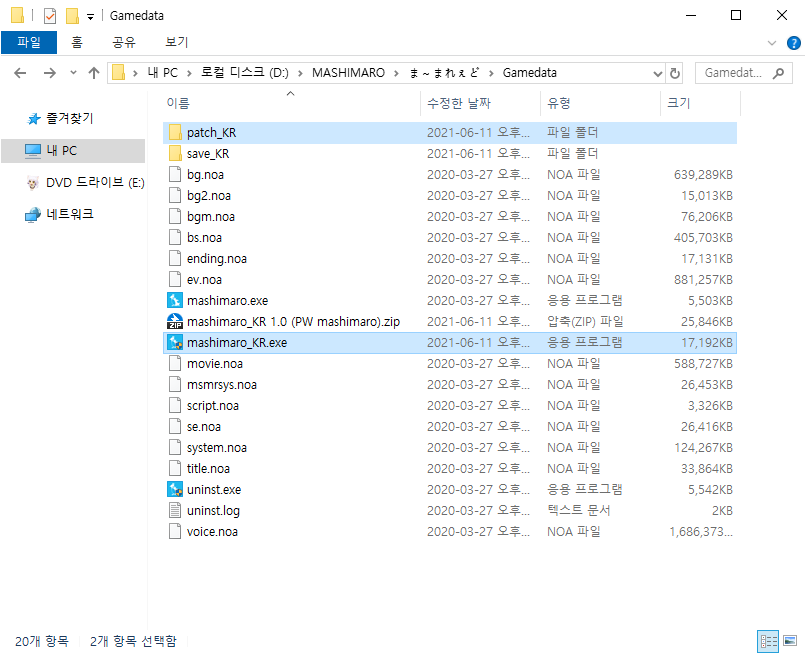Switch to large thumbnails view icon
The image size is (806, 654).
click(790, 641)
